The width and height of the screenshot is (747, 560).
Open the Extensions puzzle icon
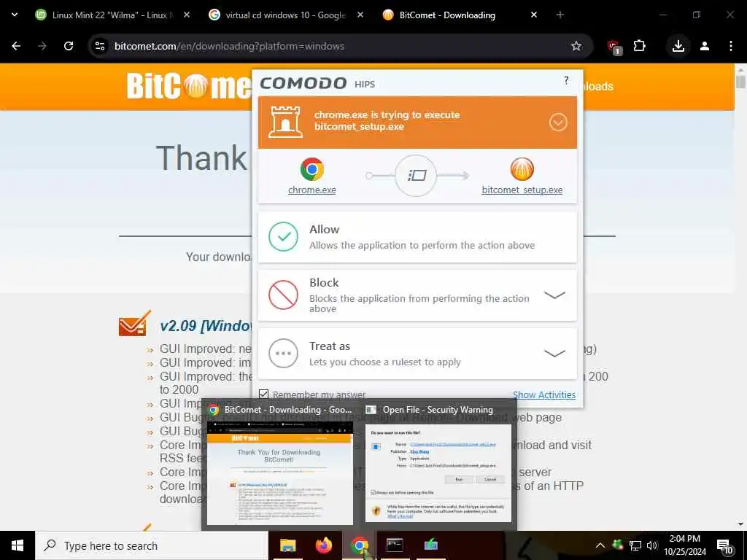click(x=639, y=46)
